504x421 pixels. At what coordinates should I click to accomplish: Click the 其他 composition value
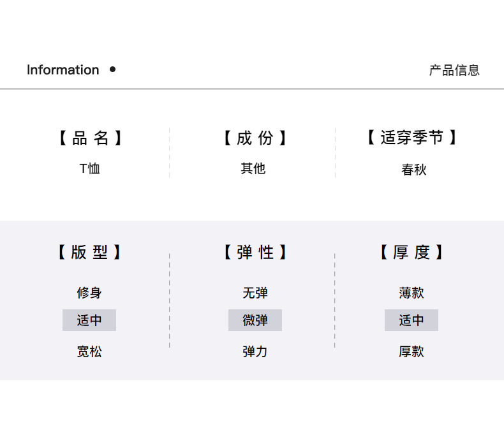pyautogui.click(x=253, y=168)
